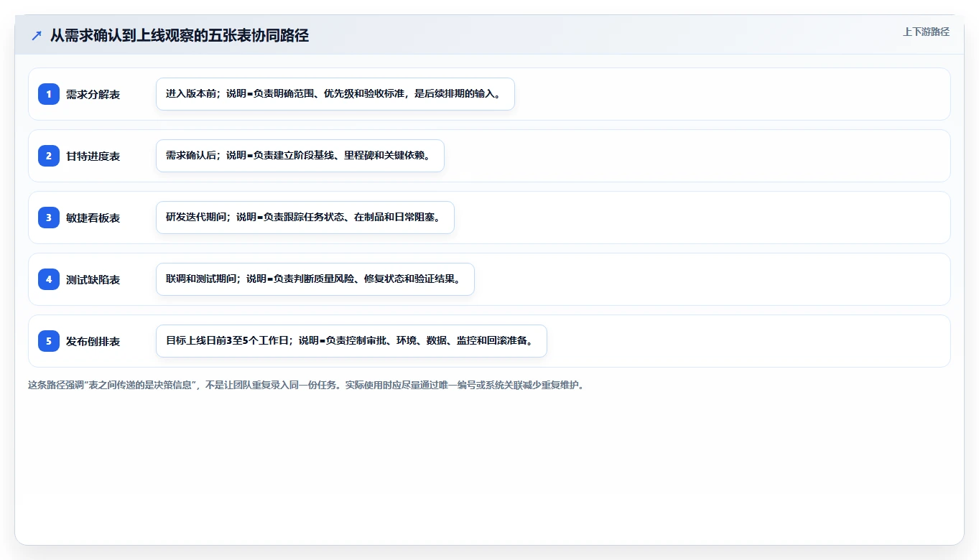Click the description box starting with 进入版本前
This screenshot has width=979, height=560.
pyautogui.click(x=335, y=94)
